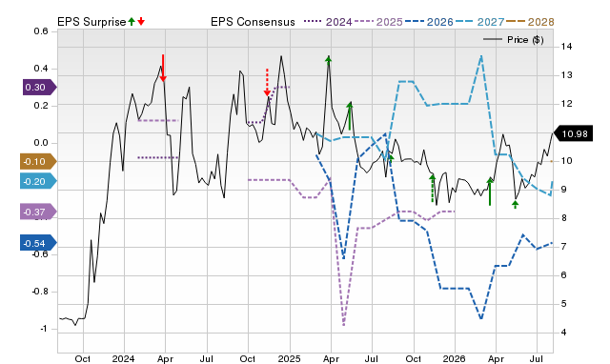Click the 10.98 current price tag
Viewport: 610px width, 364px height.
click(x=573, y=133)
